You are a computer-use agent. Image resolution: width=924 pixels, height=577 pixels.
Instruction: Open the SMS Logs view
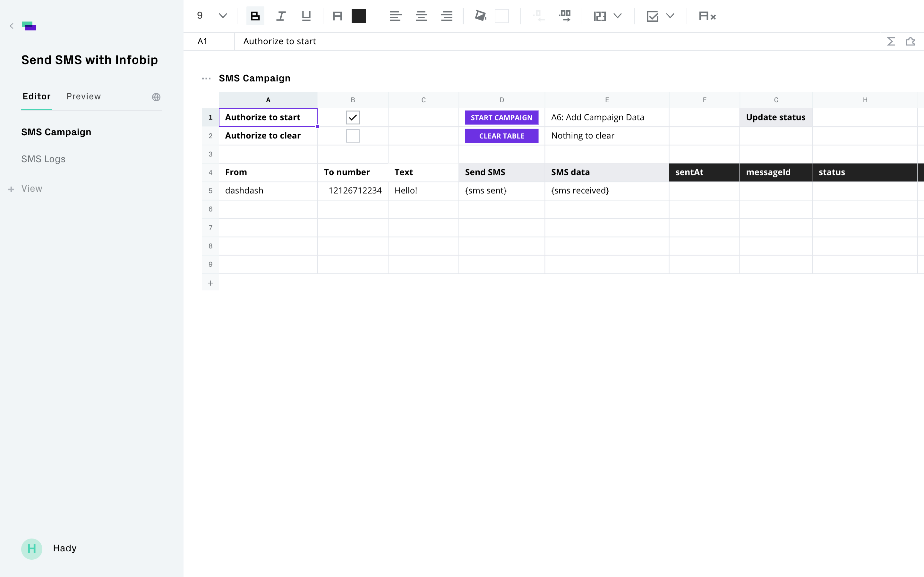[x=43, y=159]
